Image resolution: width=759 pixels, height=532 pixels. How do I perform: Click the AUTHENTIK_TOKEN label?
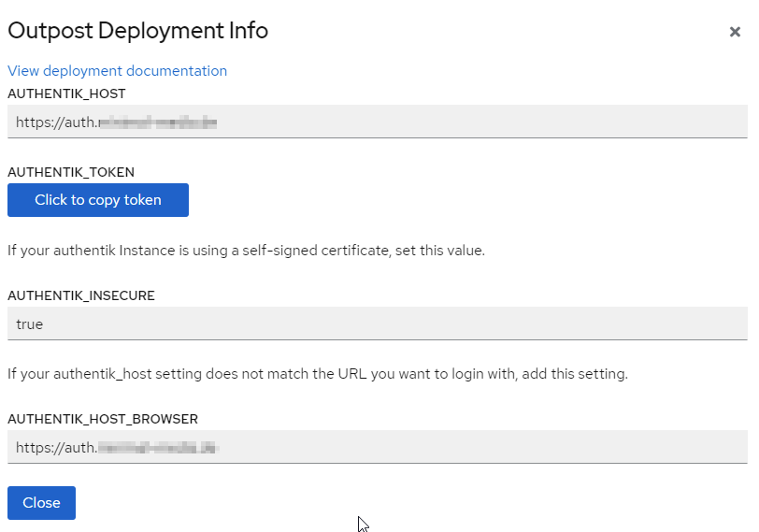(71, 172)
